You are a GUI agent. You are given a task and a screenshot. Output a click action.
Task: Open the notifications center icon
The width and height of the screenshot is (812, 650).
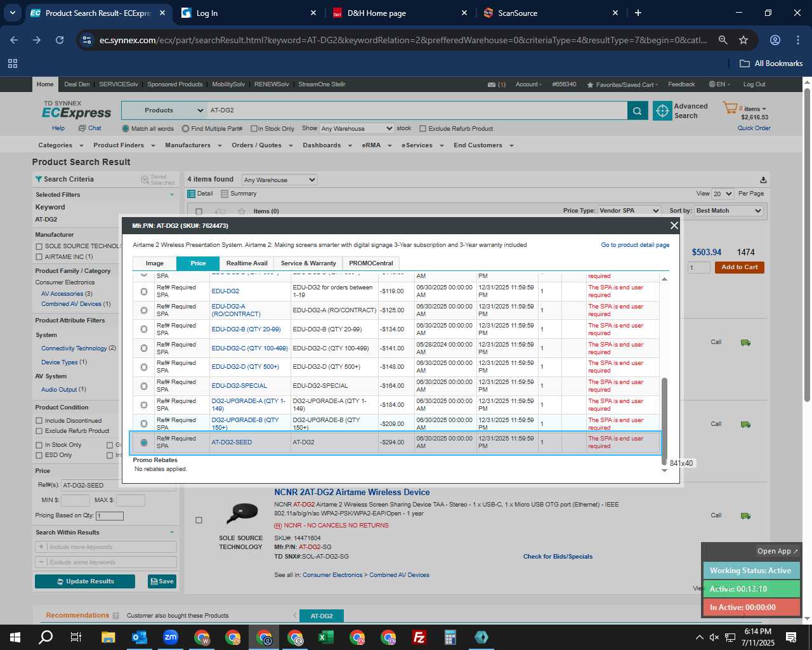point(791,637)
